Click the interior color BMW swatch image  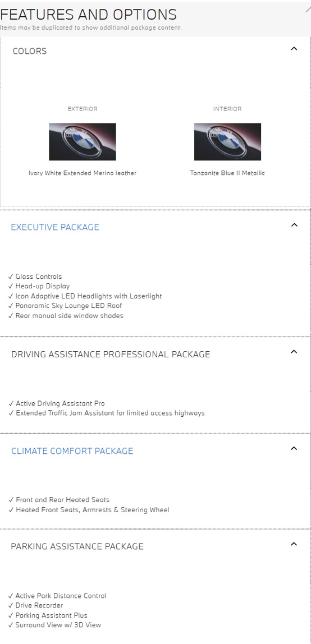click(227, 142)
